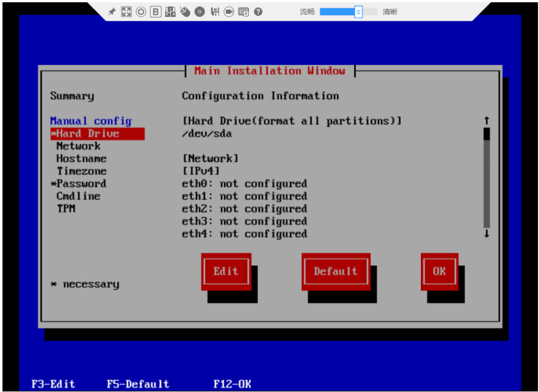This screenshot has height=392, width=539.
Task: Click the F12-OK shortcut hint
Action: click(232, 384)
